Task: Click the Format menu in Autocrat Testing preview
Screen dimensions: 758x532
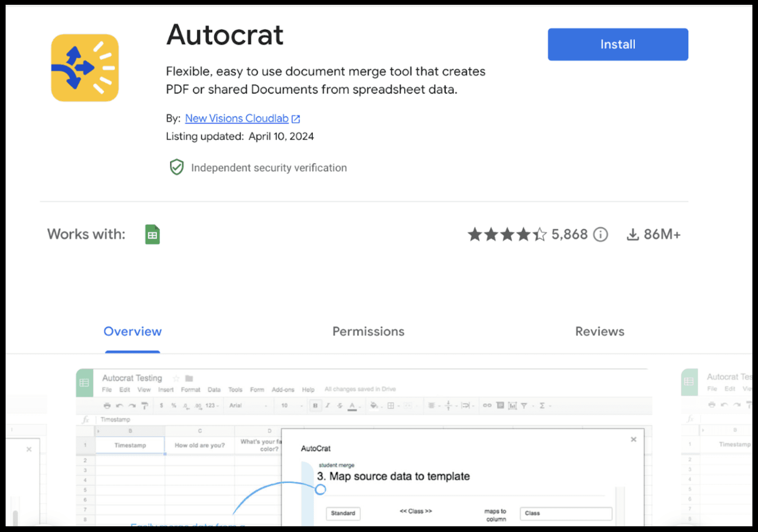Action: click(x=191, y=390)
